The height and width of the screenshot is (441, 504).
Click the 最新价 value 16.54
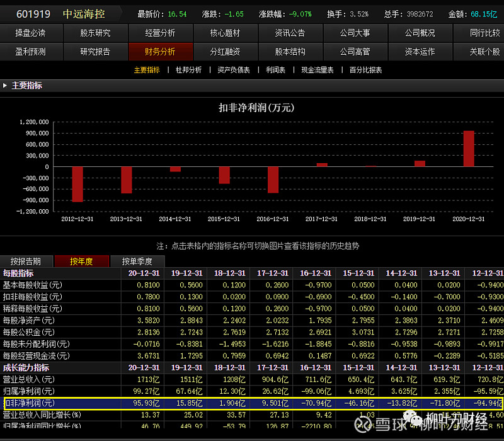177,14
